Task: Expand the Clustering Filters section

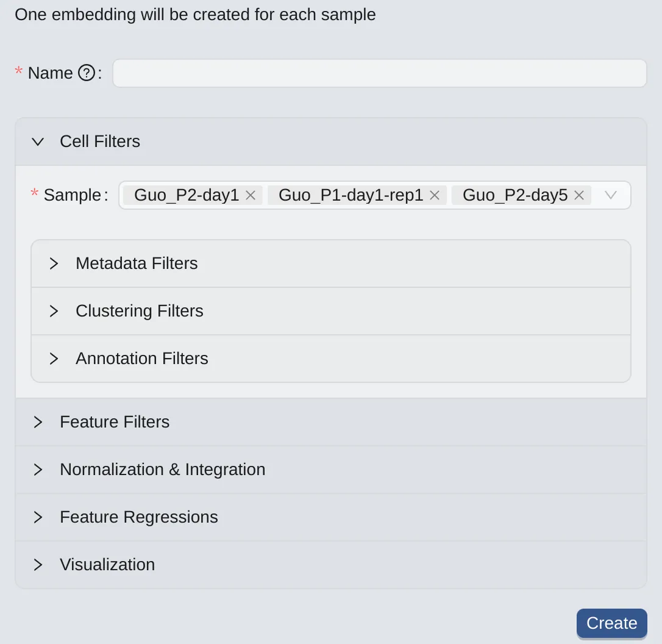Action: click(139, 311)
